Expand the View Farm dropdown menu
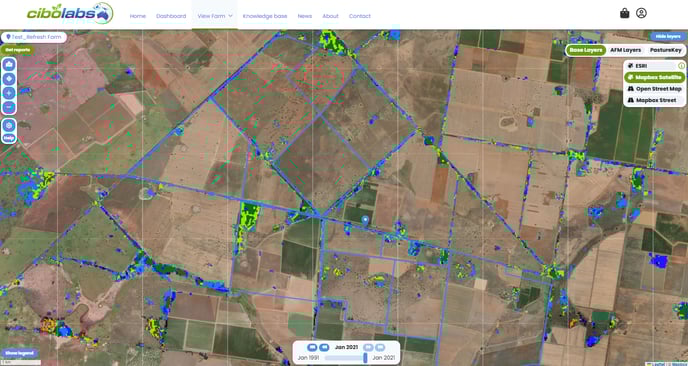 [x=215, y=16]
